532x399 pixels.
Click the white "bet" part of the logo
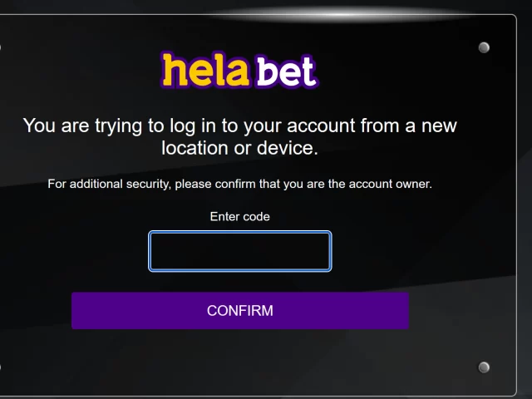click(x=286, y=72)
